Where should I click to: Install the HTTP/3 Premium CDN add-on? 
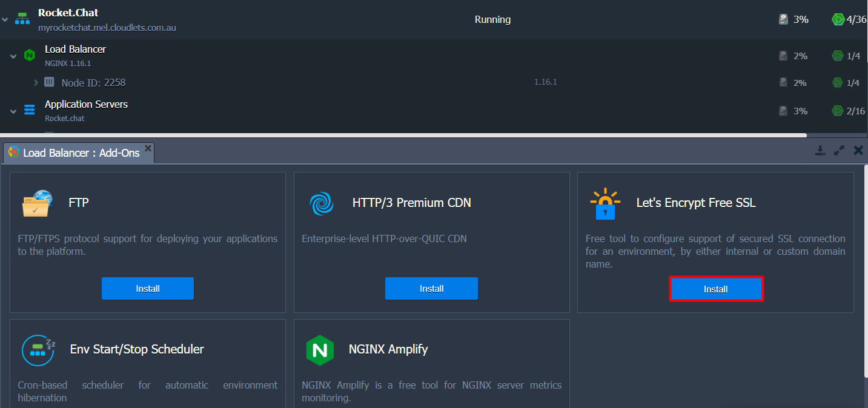pyautogui.click(x=431, y=288)
